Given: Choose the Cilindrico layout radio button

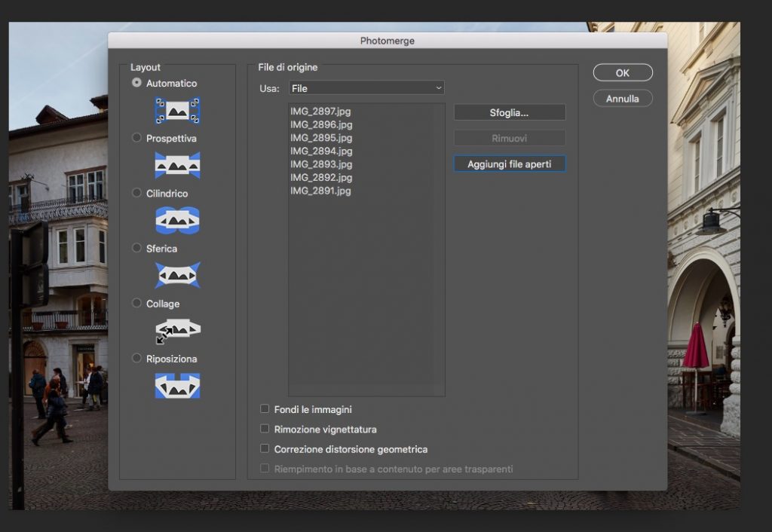Looking at the screenshot, I should click(x=137, y=193).
